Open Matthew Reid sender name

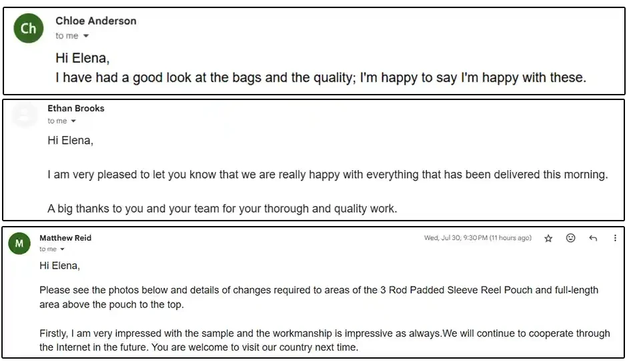(x=65, y=238)
